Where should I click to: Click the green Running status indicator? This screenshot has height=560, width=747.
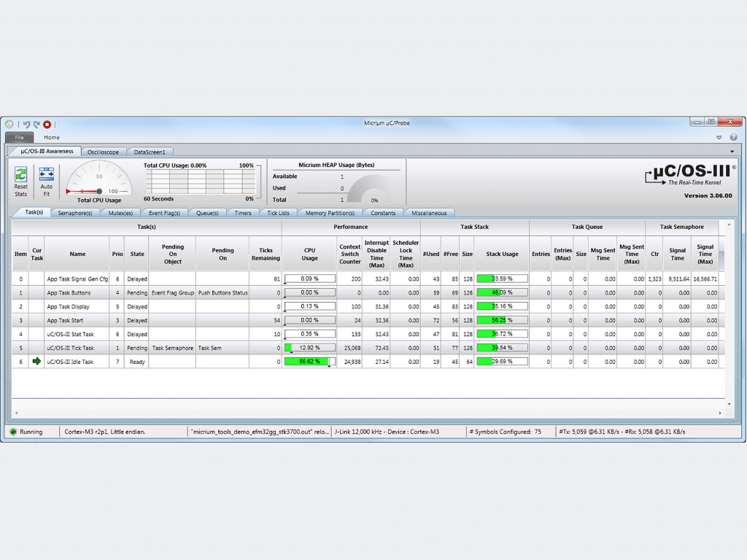click(x=13, y=432)
